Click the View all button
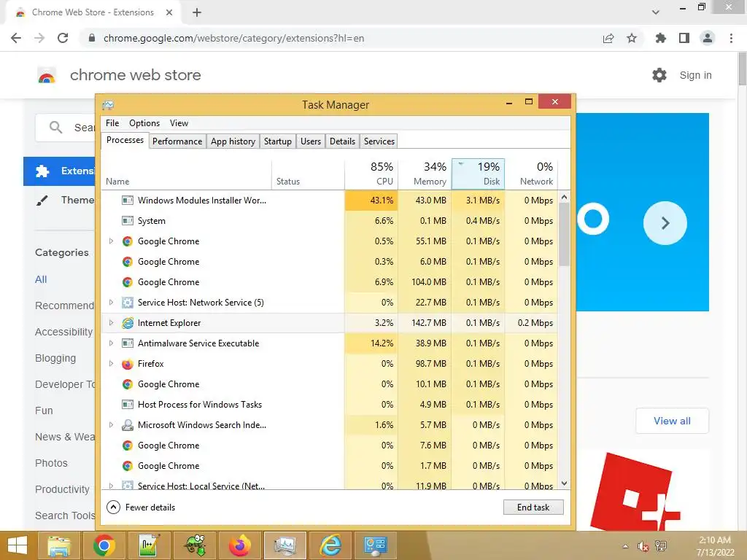Screen dimensions: 747x560 point(672,421)
